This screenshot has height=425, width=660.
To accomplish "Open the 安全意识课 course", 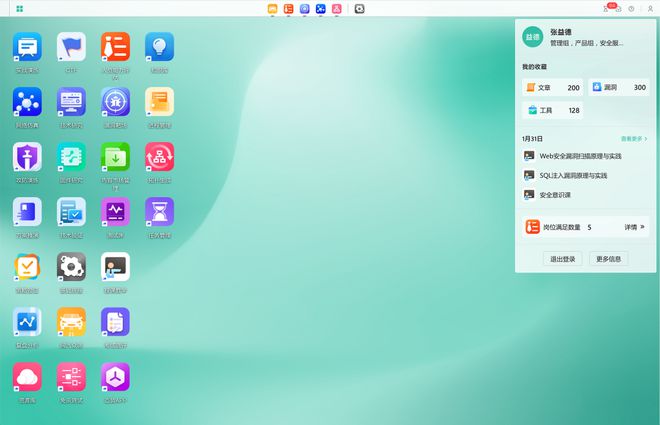I will [555, 195].
